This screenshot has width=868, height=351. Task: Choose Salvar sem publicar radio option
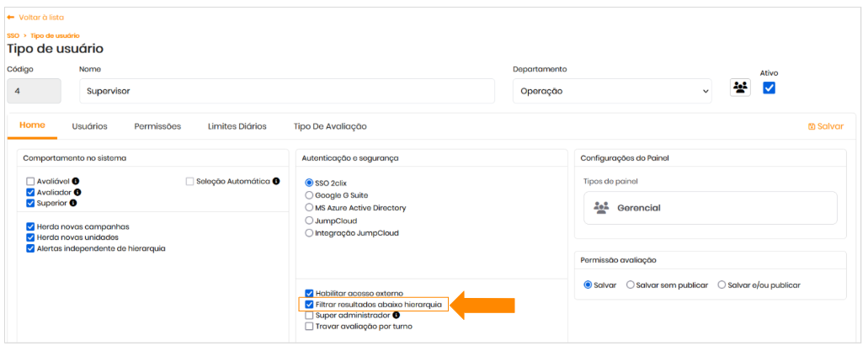[x=631, y=285]
